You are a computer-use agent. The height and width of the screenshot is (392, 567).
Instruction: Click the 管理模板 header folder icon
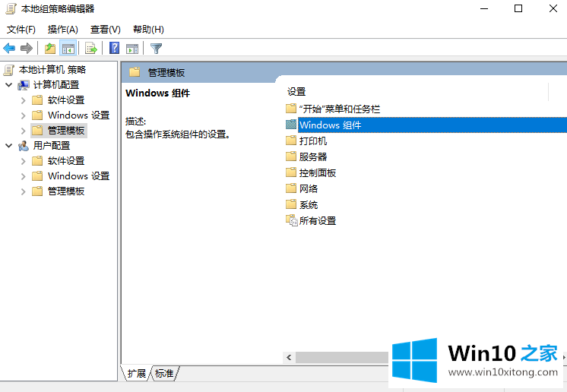[135, 72]
